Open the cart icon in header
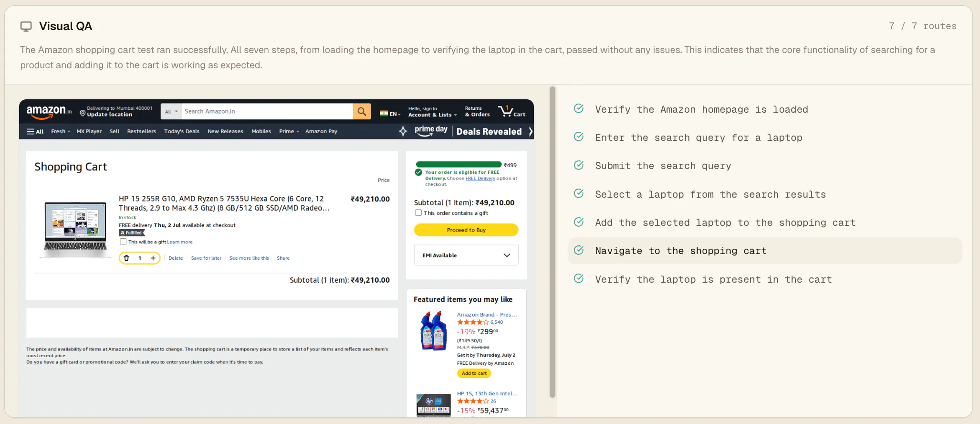Image resolution: width=980 pixels, height=424 pixels. tap(511, 111)
